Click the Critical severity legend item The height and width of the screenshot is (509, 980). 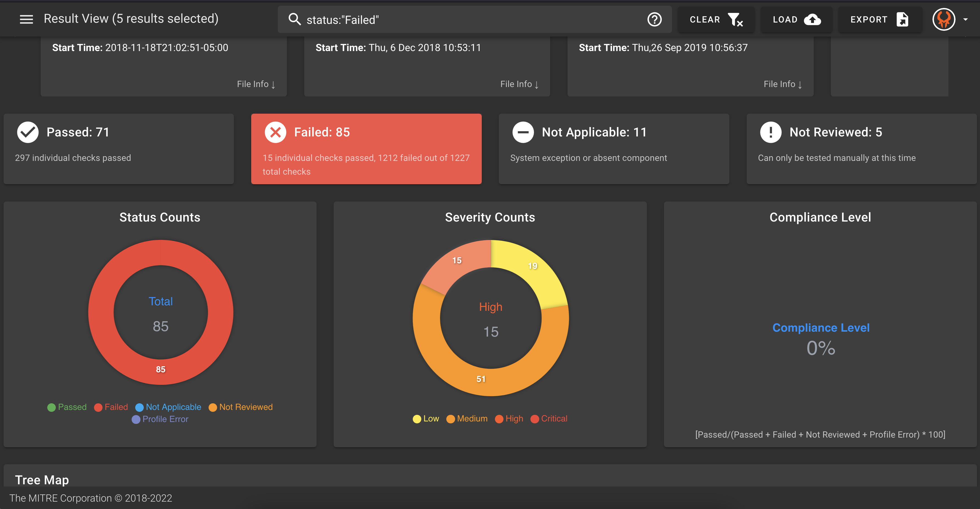click(549, 418)
